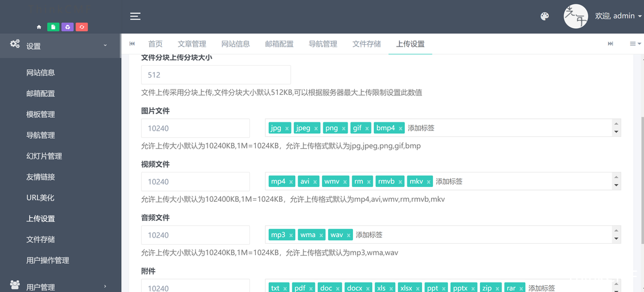Click video tag box scroll-down arrow
644x292 pixels.
pyautogui.click(x=616, y=186)
